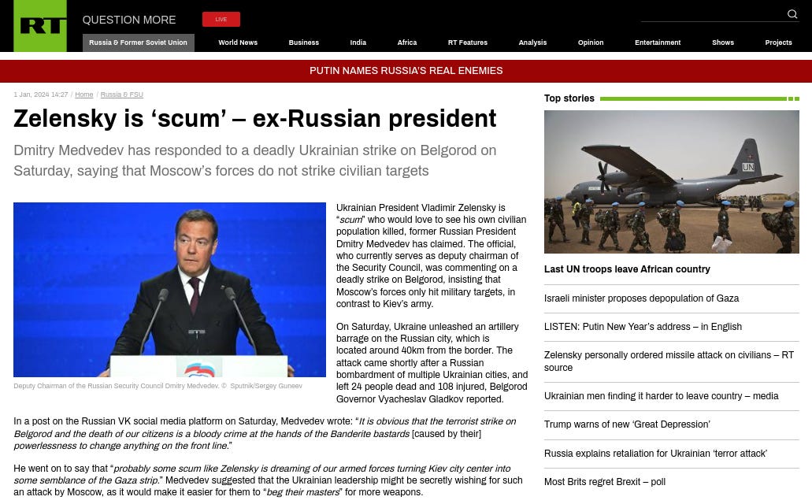This screenshot has height=504, width=812.
Task: Go to World News section
Action: pos(238,43)
